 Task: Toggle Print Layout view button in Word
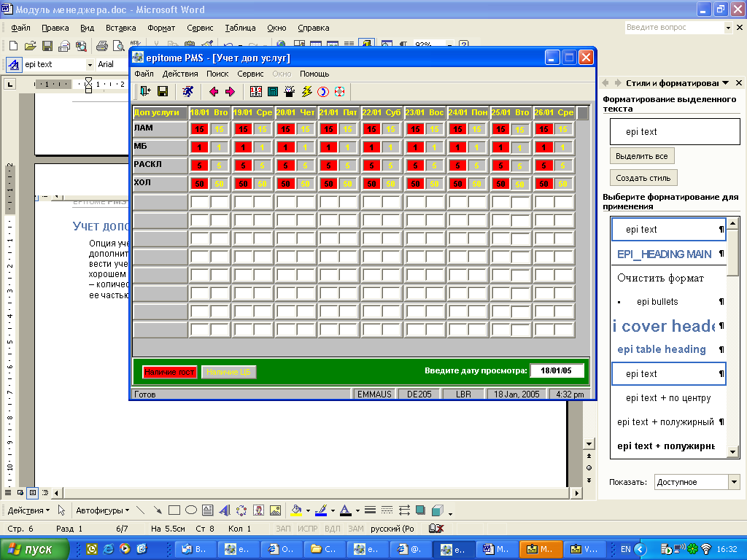[32, 492]
